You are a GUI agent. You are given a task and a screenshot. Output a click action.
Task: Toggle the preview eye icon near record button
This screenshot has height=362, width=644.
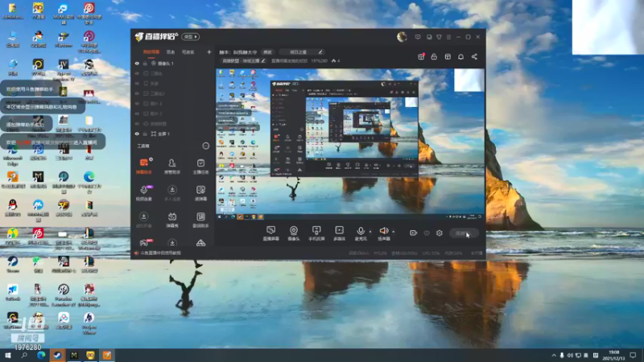tap(427, 232)
